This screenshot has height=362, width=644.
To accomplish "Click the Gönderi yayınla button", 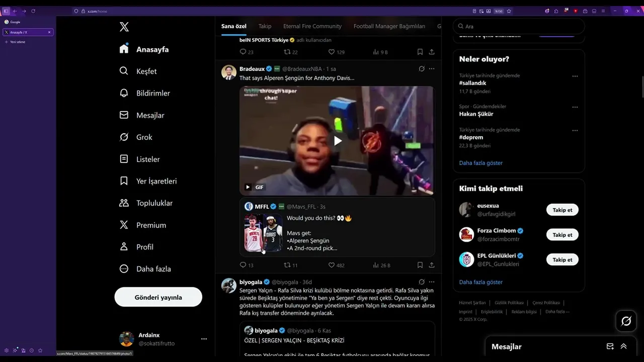I will [158, 297].
